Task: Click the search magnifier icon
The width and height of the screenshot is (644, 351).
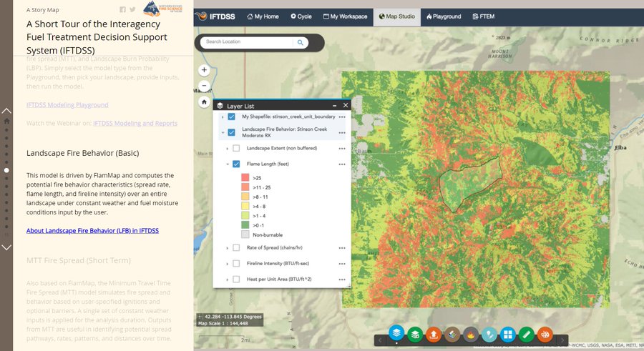Action: click(x=301, y=42)
